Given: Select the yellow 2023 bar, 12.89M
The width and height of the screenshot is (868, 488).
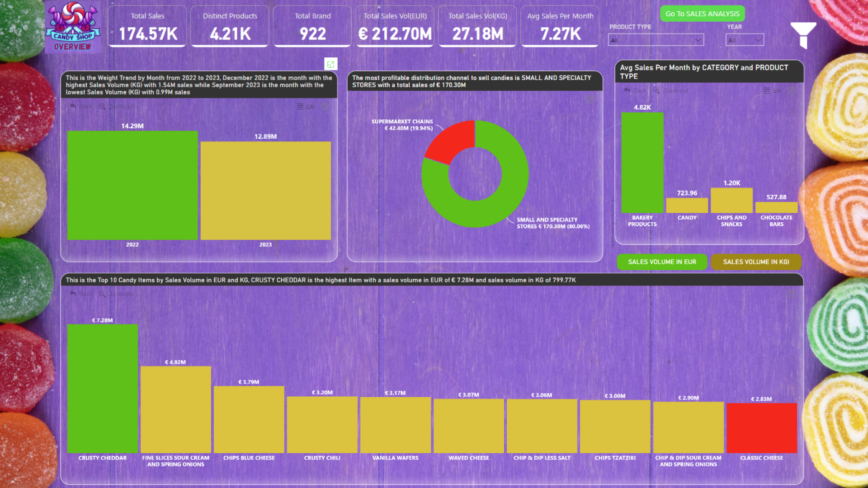Looking at the screenshot, I should pos(266,191).
